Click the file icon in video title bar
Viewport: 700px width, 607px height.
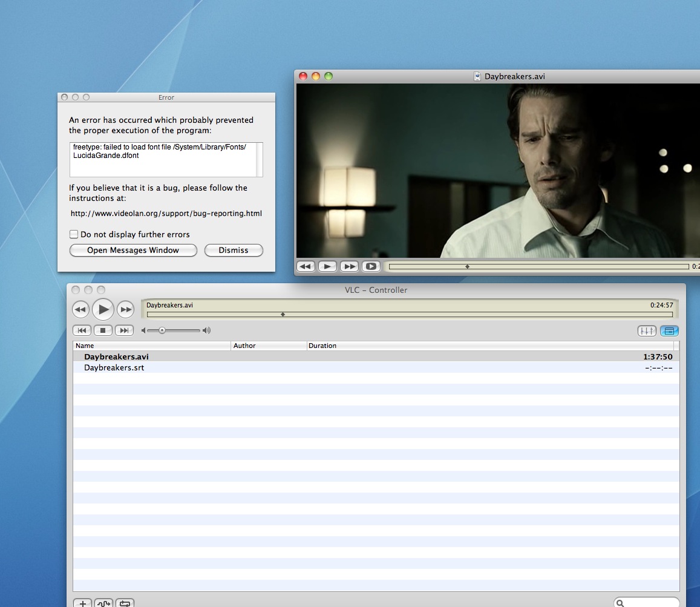click(477, 76)
